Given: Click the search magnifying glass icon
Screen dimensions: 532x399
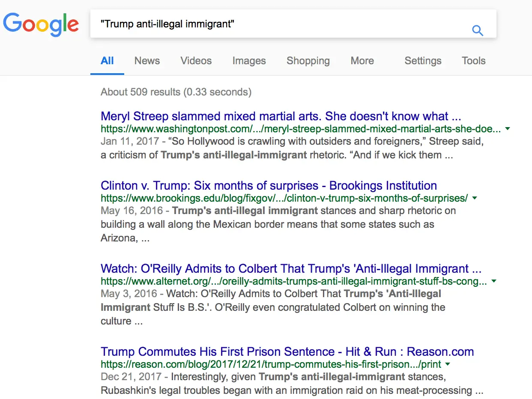Looking at the screenshot, I should point(477,30).
